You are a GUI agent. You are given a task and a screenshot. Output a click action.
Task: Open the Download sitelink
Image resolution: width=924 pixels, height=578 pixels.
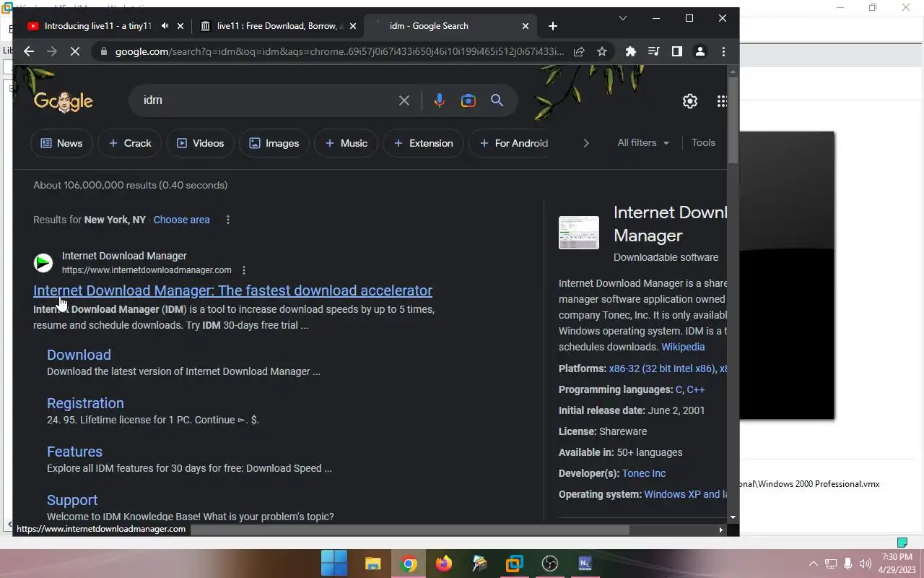[79, 355]
